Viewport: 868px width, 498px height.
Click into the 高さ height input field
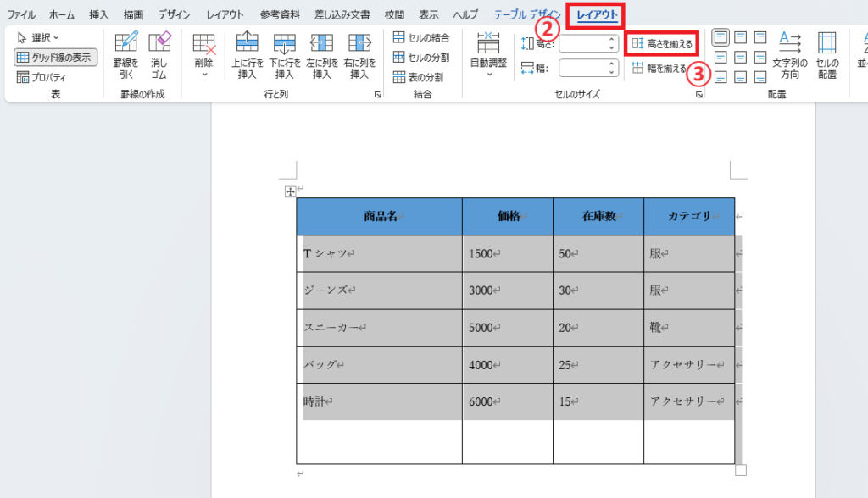582,44
